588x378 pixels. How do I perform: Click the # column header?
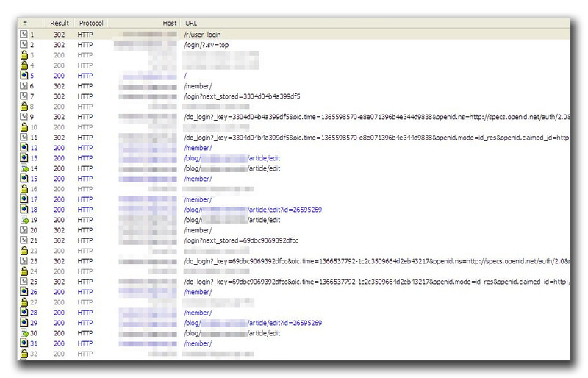click(x=25, y=24)
